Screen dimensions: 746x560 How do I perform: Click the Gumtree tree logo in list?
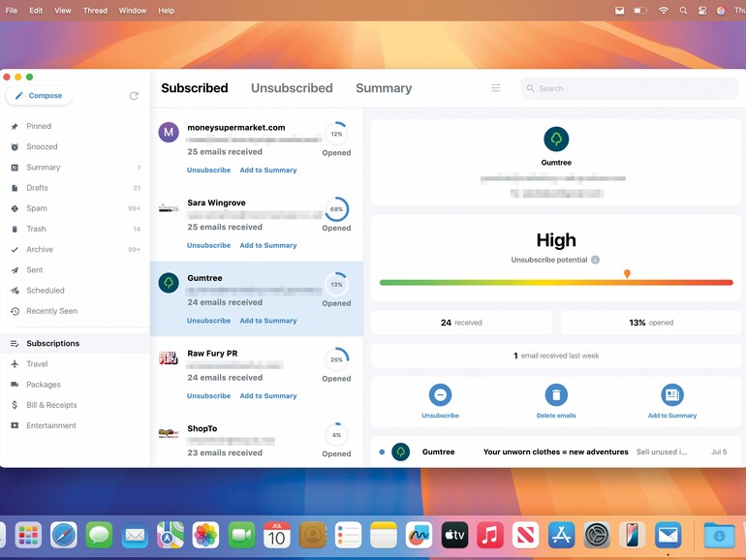(169, 283)
